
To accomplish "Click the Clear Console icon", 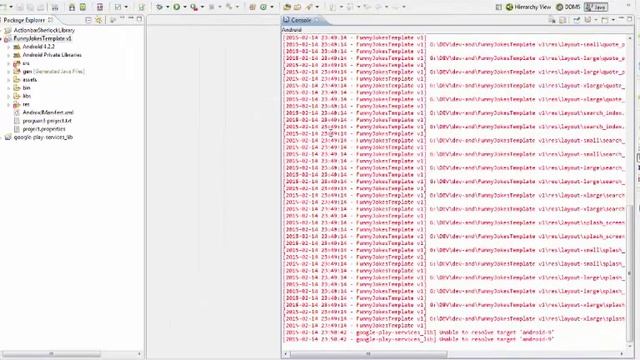I will [552, 20].
